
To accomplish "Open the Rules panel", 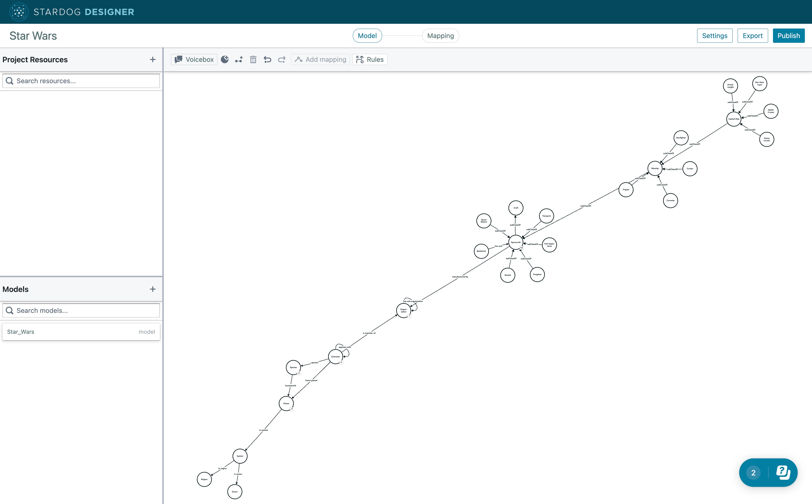I will [370, 59].
